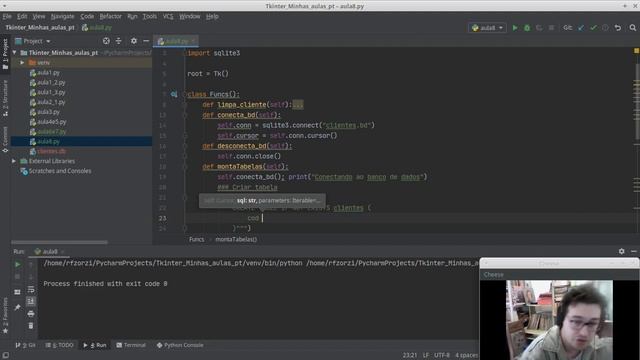This screenshot has width=640, height=360.
Task: Open the aula8 run configuration dropdown
Action: pos(487,28)
